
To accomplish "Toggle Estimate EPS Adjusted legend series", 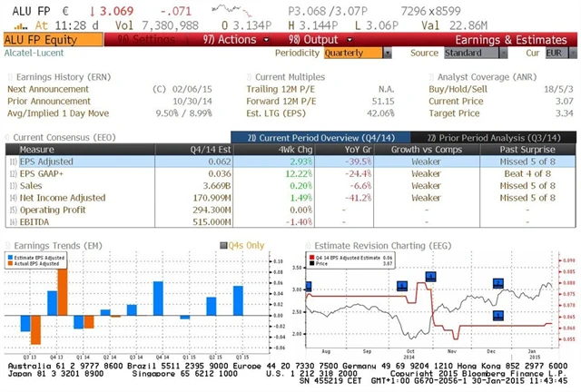I will [x=12, y=259].
